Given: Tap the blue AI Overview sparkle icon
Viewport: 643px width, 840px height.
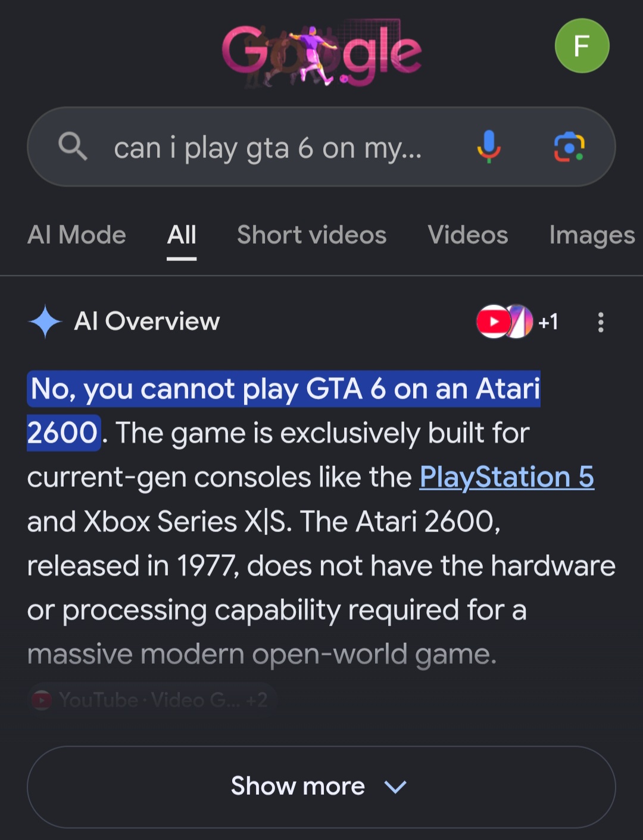Looking at the screenshot, I should [45, 322].
